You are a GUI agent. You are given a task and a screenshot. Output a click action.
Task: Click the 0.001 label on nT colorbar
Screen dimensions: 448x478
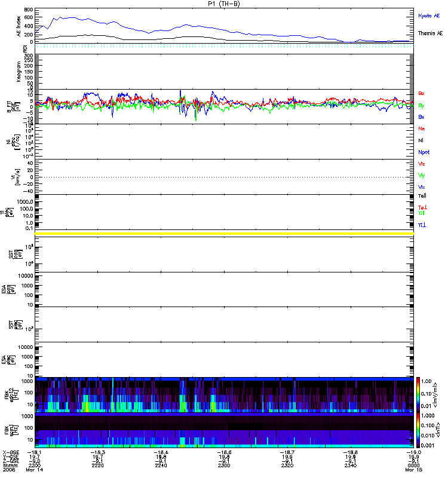pyautogui.click(x=427, y=445)
